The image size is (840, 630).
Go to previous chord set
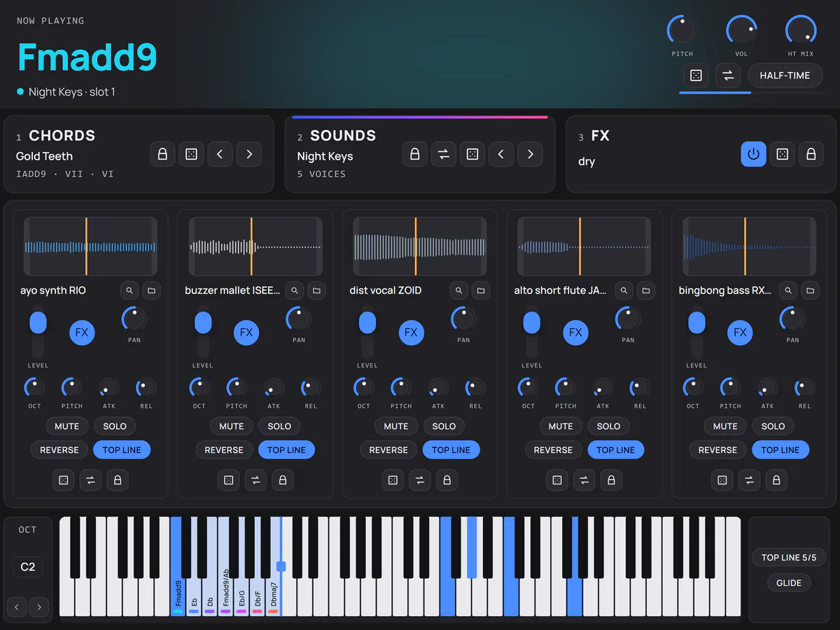pos(220,154)
